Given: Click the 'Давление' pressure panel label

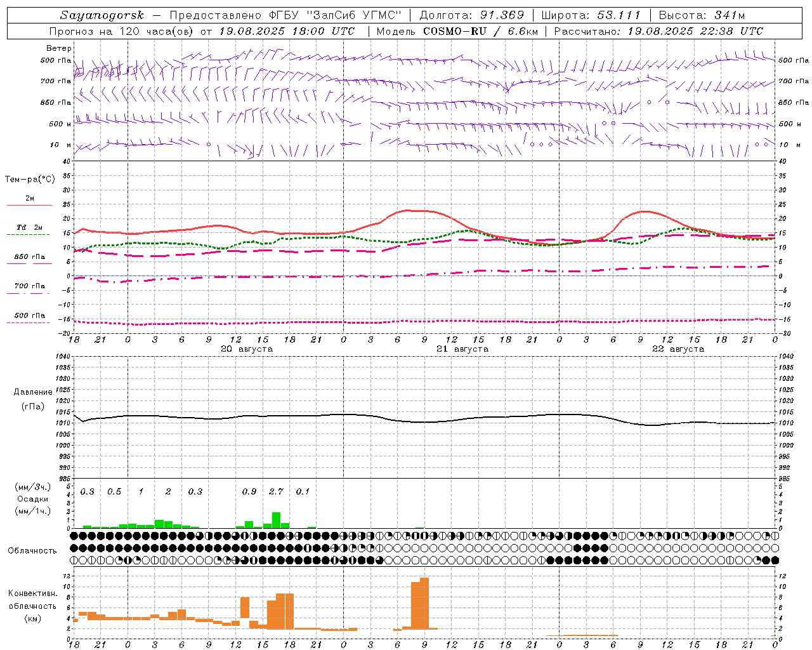Looking at the screenshot, I should click(32, 392).
